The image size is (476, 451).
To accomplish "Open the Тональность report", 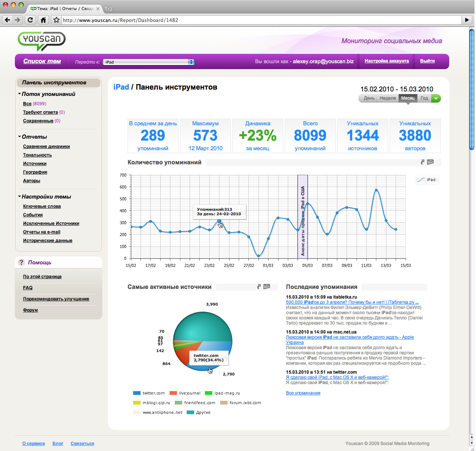I will pyautogui.click(x=37, y=155).
